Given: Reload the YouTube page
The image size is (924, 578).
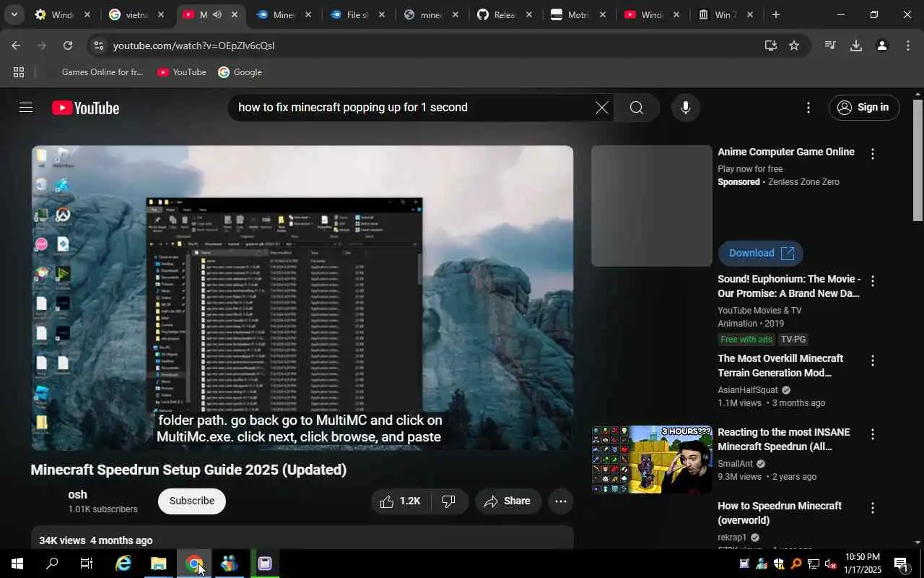Looking at the screenshot, I should click(x=68, y=46).
